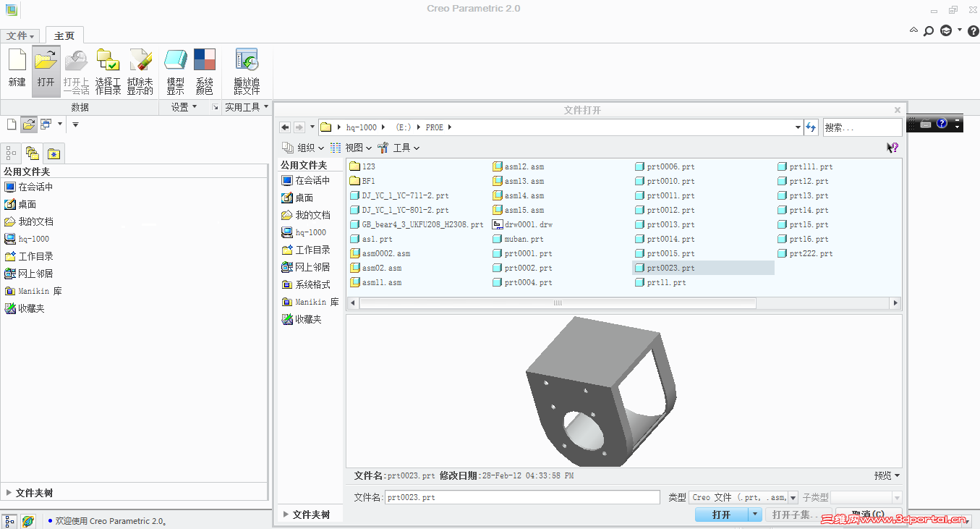Click the horizontal scrollbar of the file list
The width and height of the screenshot is (980, 529).
pos(558,303)
